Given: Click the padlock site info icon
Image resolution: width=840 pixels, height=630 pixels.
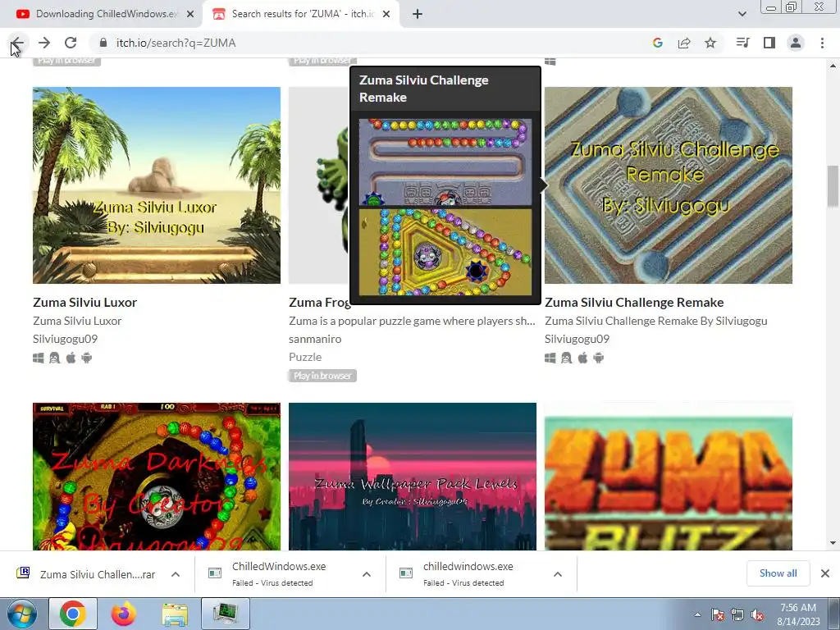Looking at the screenshot, I should point(103,43).
